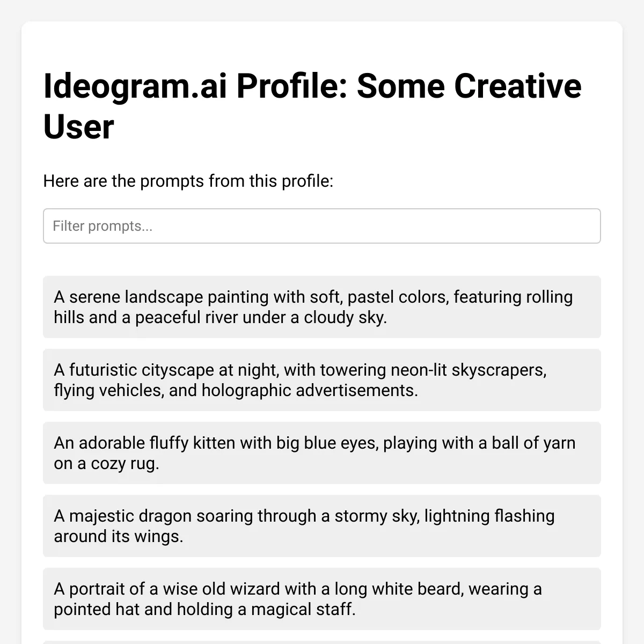This screenshot has width=644, height=644.
Task: Click the word 'User' in the heading
Action: (x=78, y=127)
